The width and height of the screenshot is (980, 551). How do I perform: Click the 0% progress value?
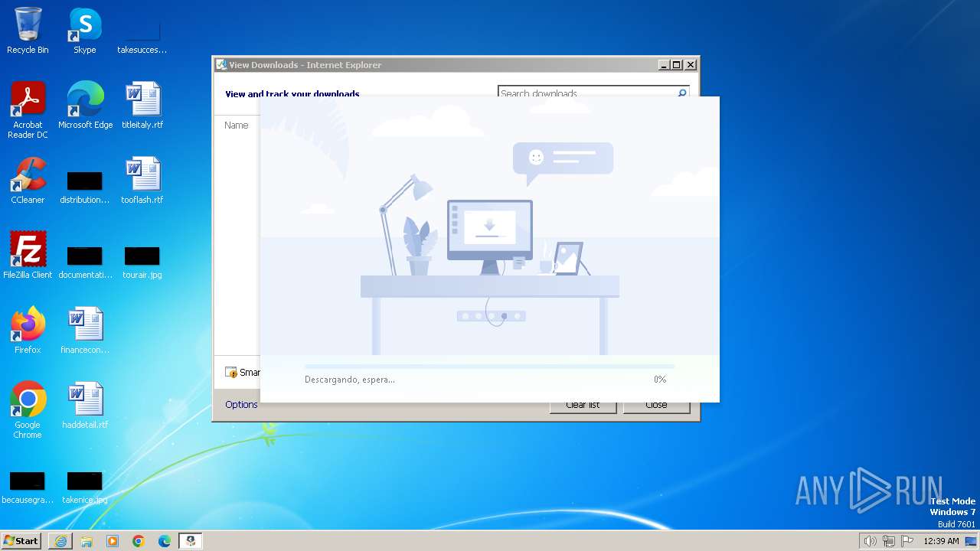[660, 380]
